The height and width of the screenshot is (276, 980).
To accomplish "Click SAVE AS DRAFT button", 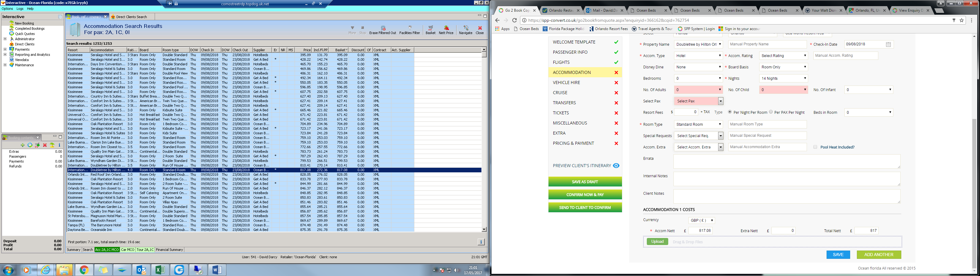I will [x=585, y=182].
